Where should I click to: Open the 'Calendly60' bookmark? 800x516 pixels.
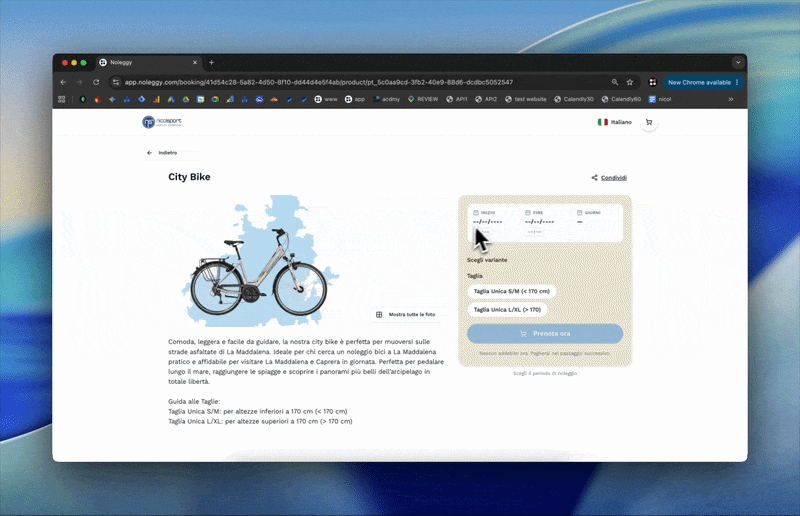pos(621,99)
